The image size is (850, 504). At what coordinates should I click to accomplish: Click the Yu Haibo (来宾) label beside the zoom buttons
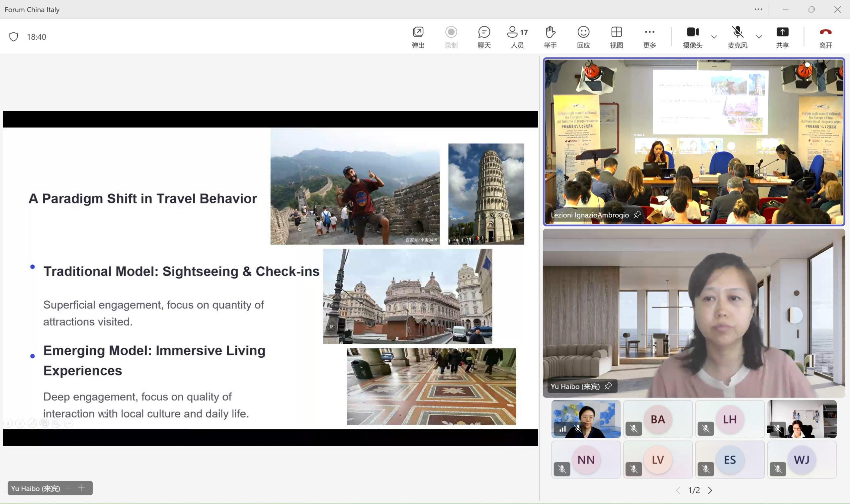point(35,488)
